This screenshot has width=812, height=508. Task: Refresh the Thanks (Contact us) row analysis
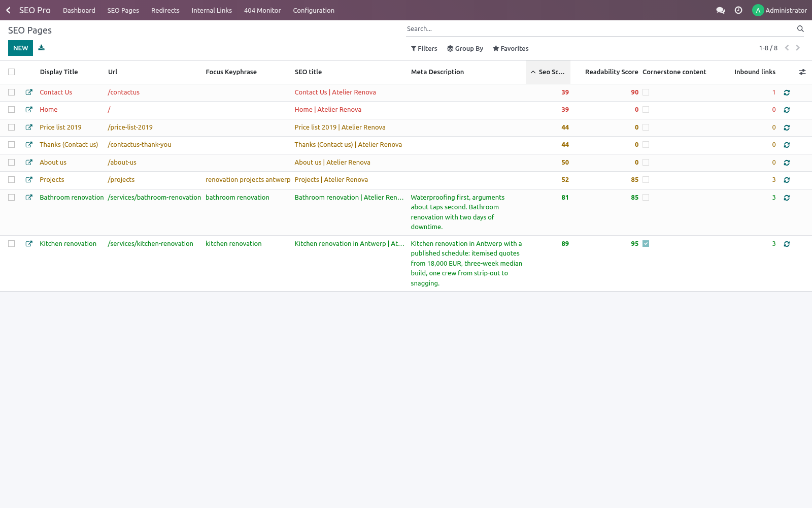[787, 145]
